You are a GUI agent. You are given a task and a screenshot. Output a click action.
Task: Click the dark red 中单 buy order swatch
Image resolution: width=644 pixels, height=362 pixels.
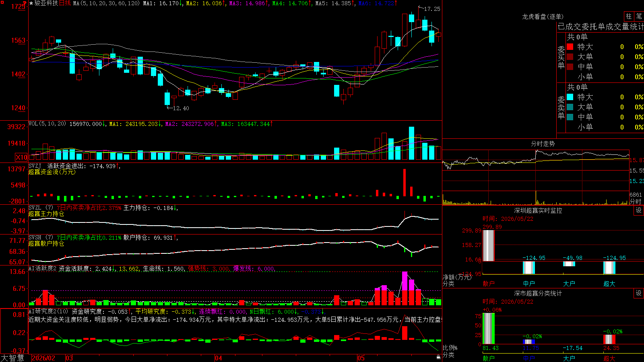click(x=570, y=67)
